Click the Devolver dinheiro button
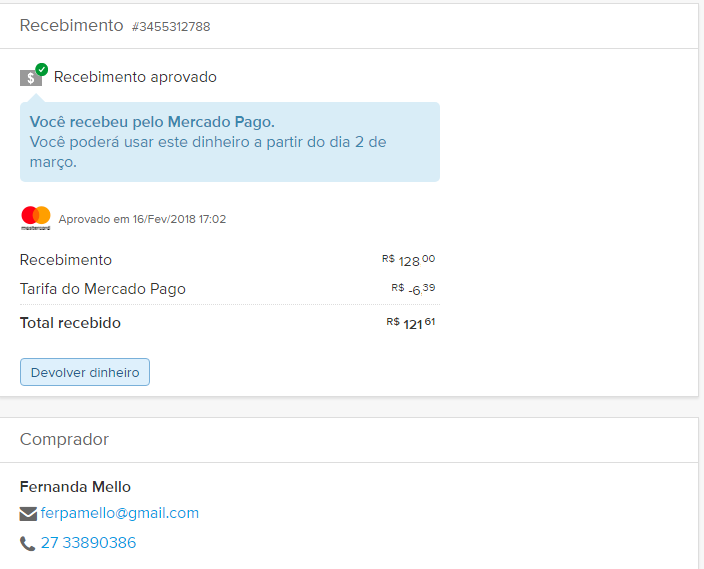 pyautogui.click(x=85, y=372)
